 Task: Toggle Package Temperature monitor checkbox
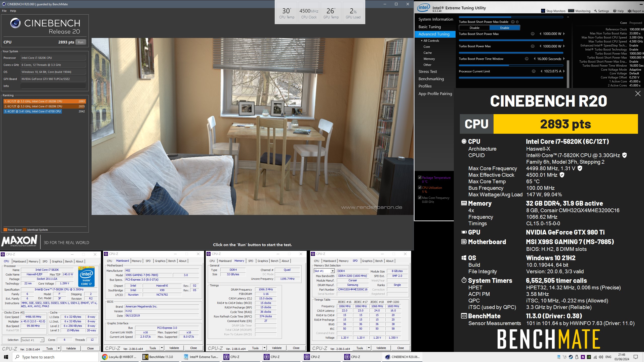pyautogui.click(x=420, y=177)
